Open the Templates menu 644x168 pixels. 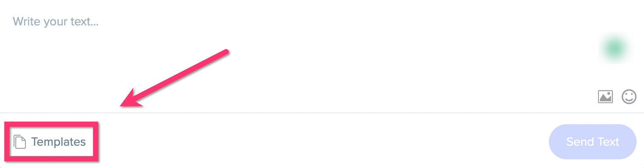coord(50,142)
